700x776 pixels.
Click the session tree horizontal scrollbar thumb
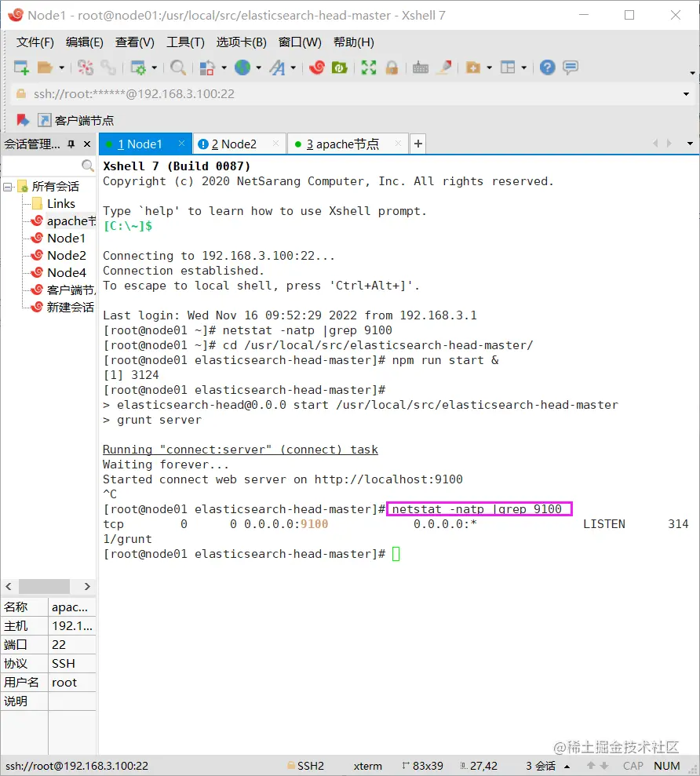[44, 586]
